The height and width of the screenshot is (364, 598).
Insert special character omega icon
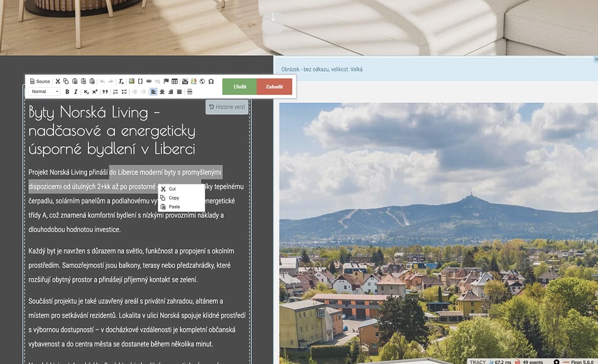[x=211, y=82]
